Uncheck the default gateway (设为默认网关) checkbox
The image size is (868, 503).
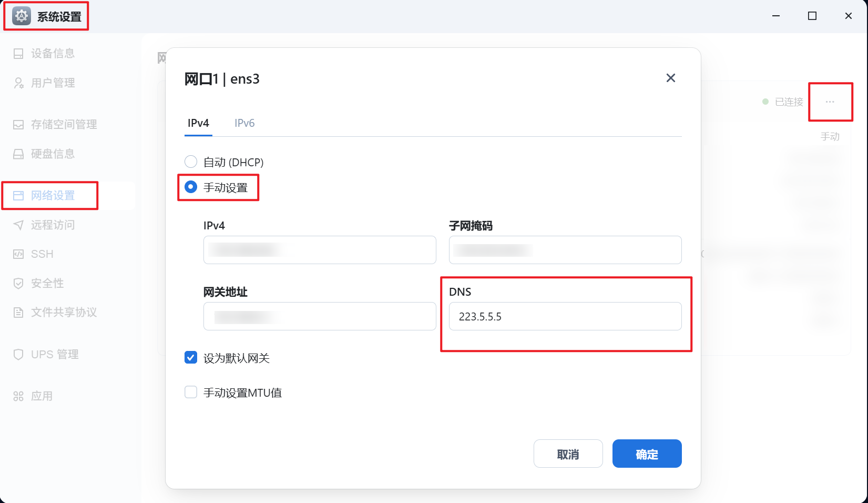191,358
